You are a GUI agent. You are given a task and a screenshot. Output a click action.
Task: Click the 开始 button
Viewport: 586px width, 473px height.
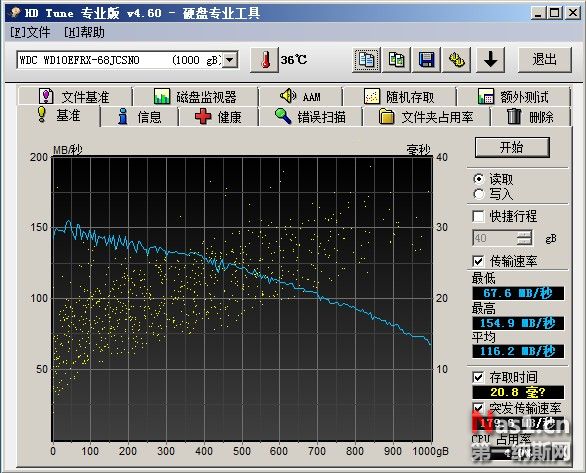pyautogui.click(x=512, y=147)
